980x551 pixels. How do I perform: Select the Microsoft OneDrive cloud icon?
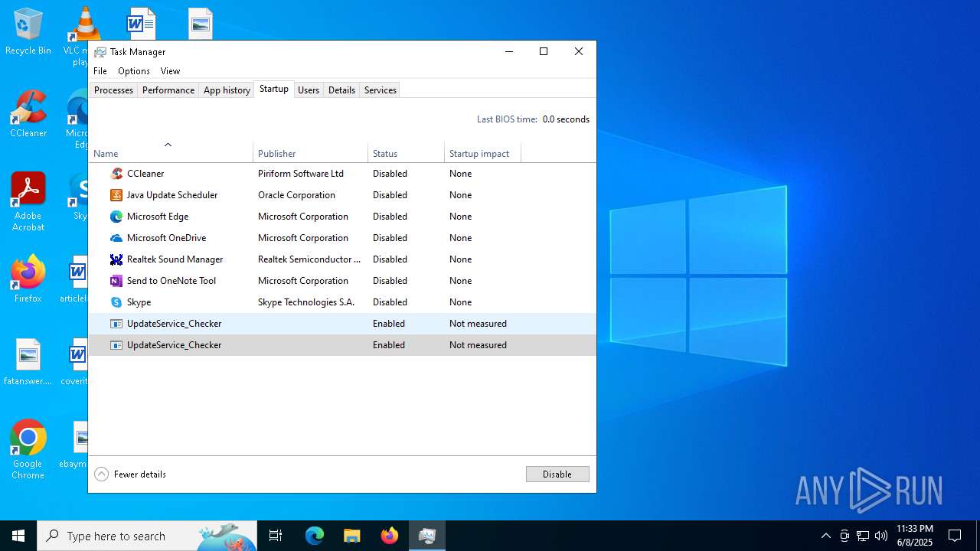click(x=116, y=238)
